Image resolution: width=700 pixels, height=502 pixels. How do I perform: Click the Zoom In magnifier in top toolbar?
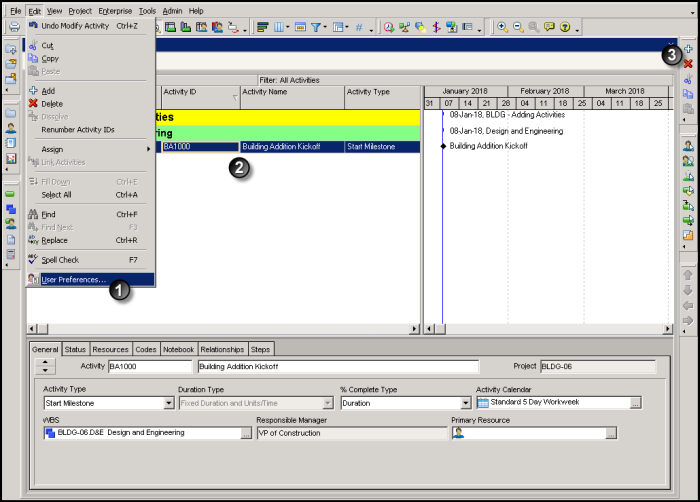pyautogui.click(x=502, y=27)
